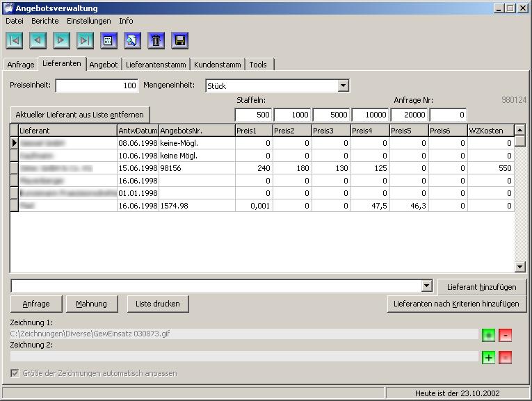The image size is (532, 401).
Task: Select the Preis1 cell '240'
Action: 254,168
